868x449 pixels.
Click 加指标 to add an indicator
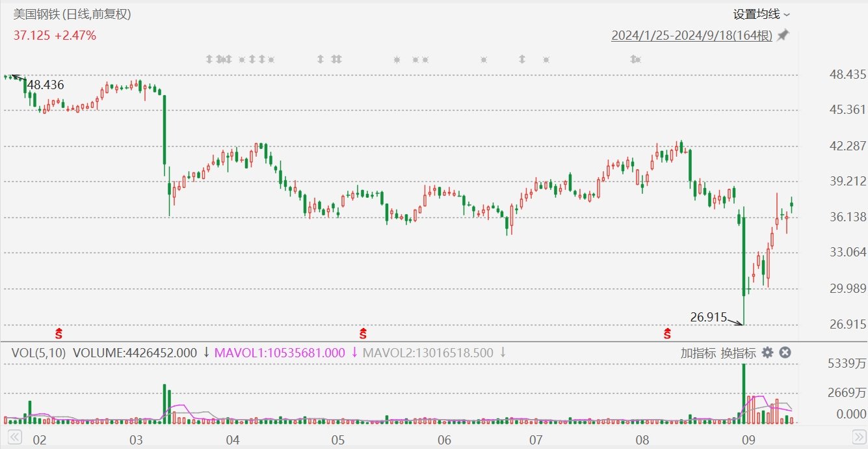click(698, 353)
